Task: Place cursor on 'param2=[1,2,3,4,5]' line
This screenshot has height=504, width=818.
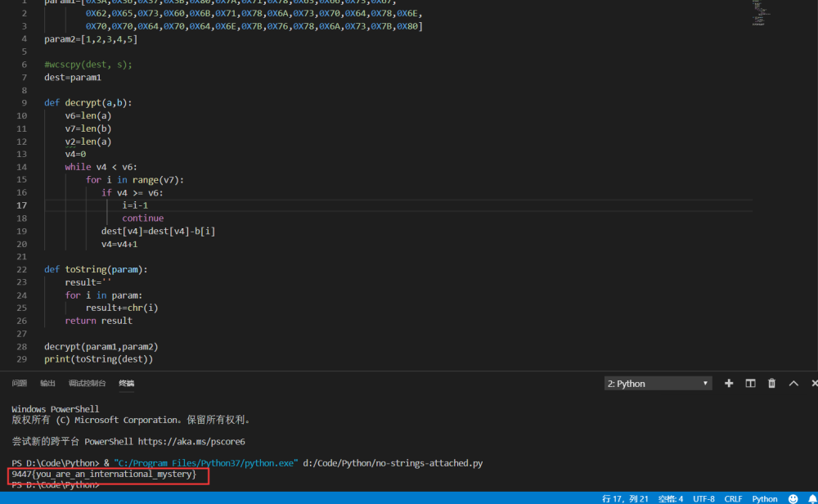Action: pyautogui.click(x=91, y=39)
